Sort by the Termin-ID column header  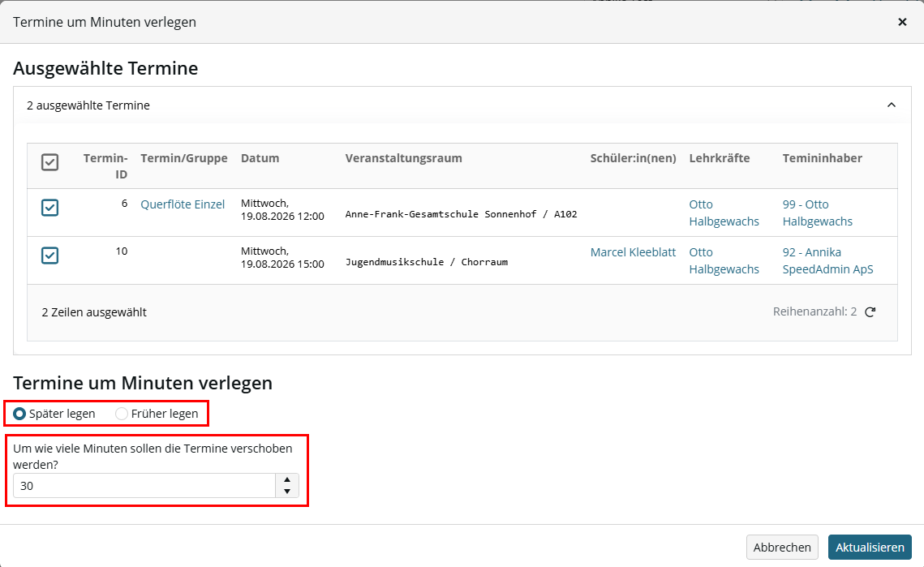click(x=105, y=165)
